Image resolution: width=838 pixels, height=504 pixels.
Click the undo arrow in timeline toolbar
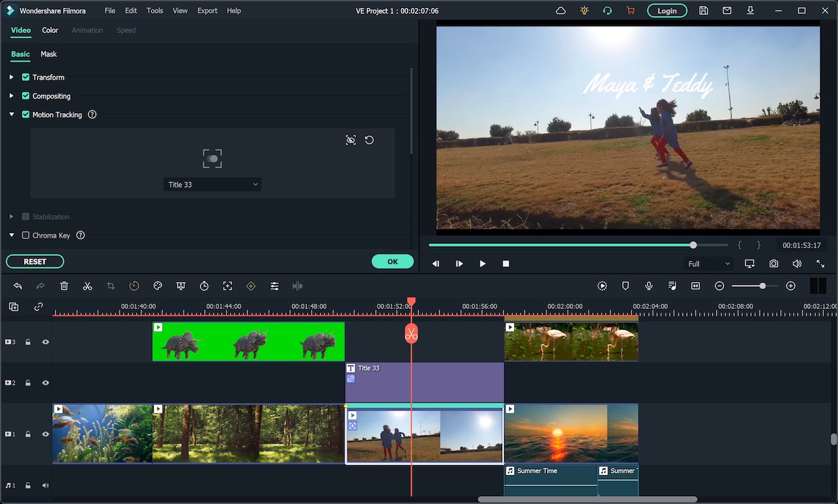point(18,286)
